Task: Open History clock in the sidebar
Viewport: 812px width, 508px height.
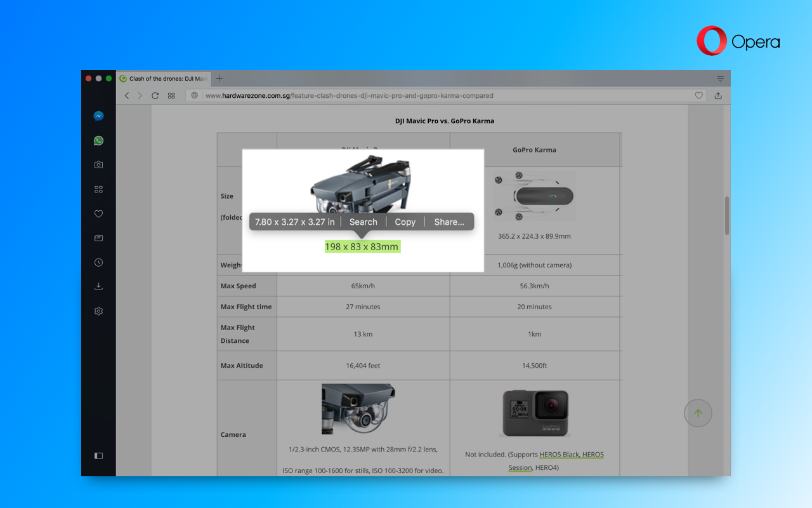Action: 98,262
